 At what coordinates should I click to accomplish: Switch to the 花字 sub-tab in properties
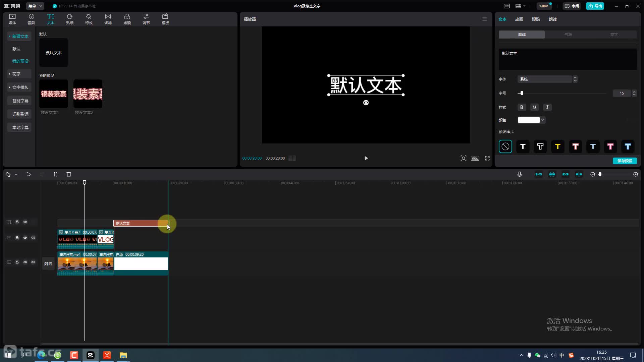pos(614,35)
